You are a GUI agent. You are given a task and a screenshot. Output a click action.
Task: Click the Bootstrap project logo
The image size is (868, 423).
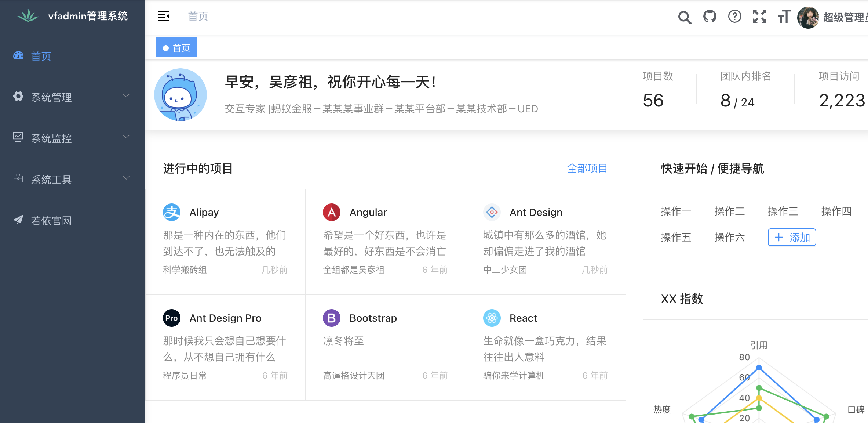click(332, 318)
